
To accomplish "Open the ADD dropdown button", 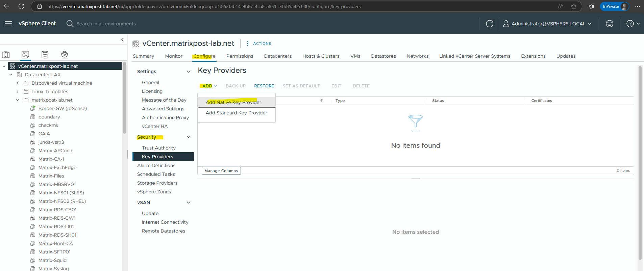I will click(x=209, y=86).
